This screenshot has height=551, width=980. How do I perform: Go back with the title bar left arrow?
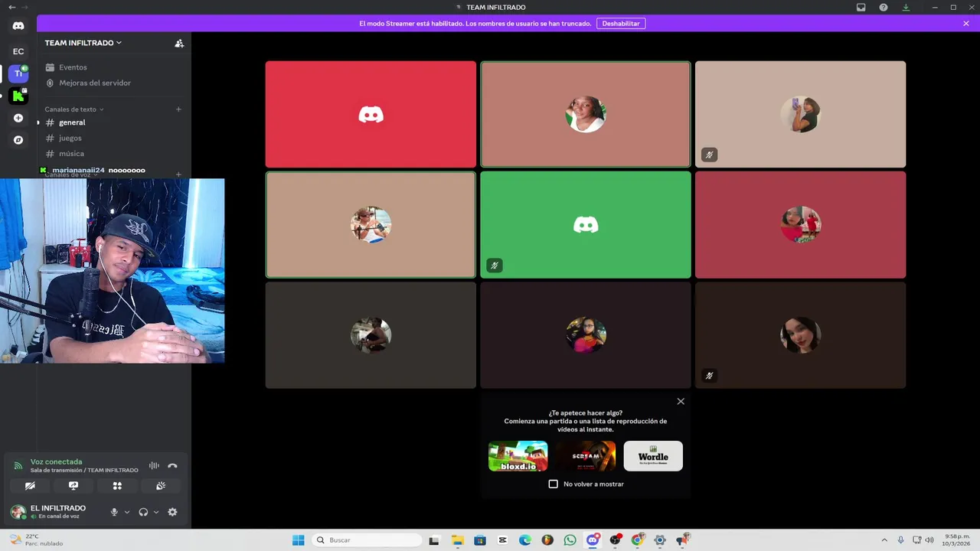[x=11, y=8]
